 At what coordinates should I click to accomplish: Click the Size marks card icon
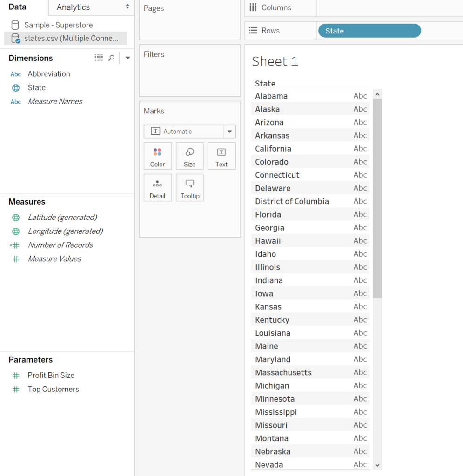coord(189,156)
